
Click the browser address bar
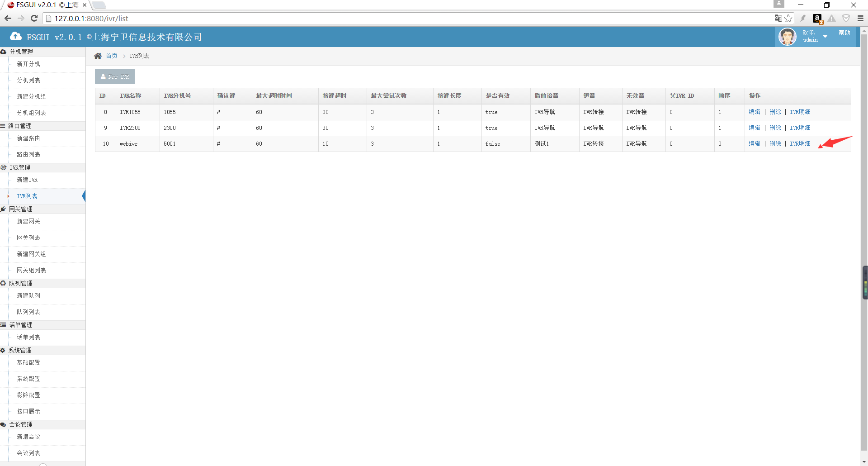[407, 19]
